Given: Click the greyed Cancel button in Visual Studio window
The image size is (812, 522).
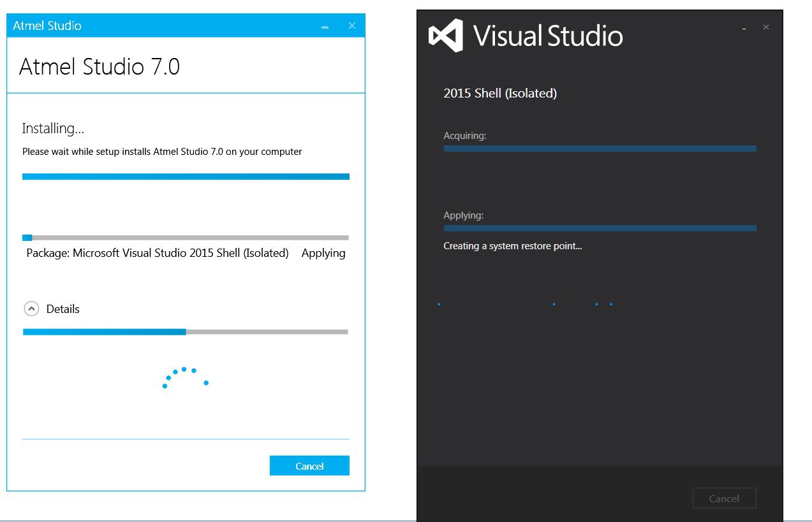Looking at the screenshot, I should [x=724, y=498].
